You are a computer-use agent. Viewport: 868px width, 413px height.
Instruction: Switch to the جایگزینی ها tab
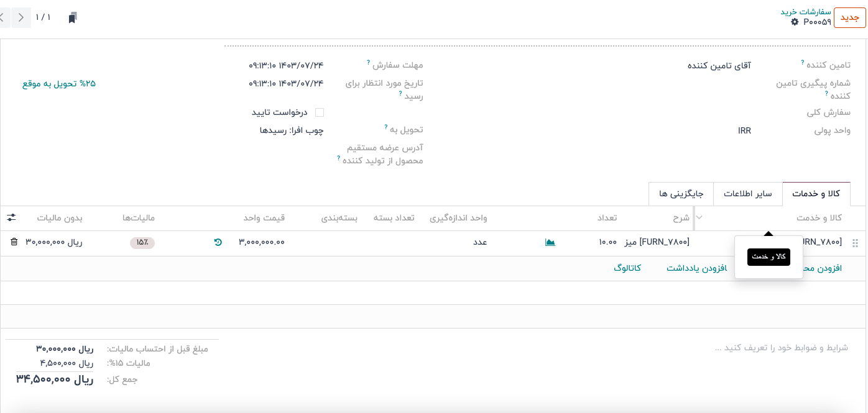tap(681, 194)
